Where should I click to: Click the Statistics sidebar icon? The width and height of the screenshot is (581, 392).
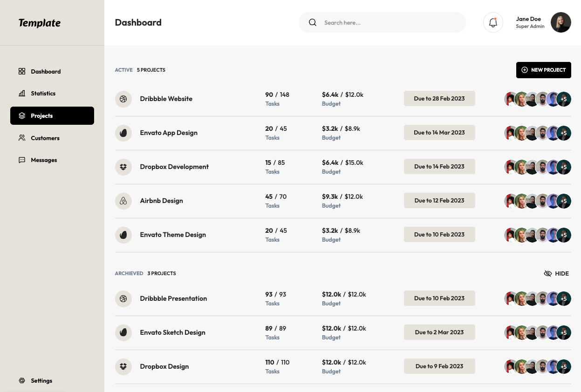(x=21, y=93)
